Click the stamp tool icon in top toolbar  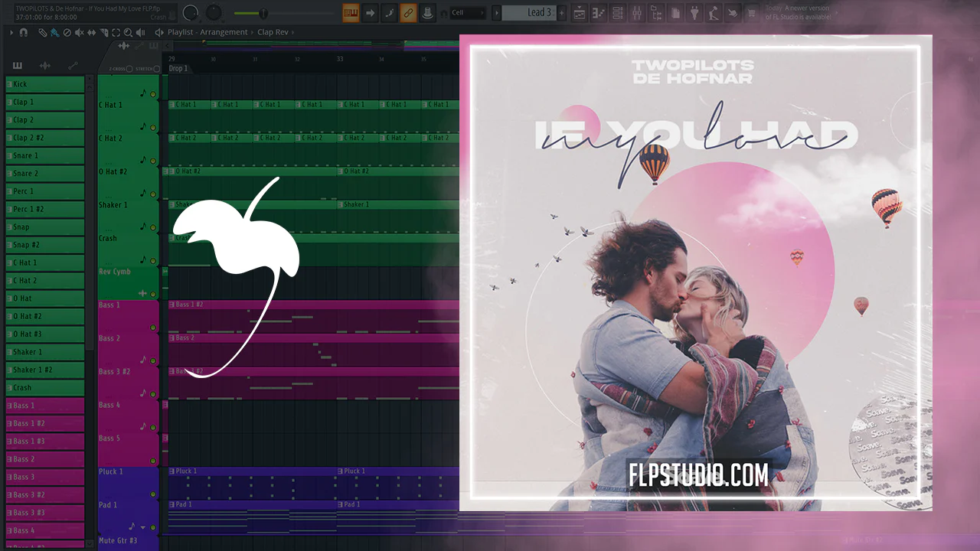pos(428,13)
